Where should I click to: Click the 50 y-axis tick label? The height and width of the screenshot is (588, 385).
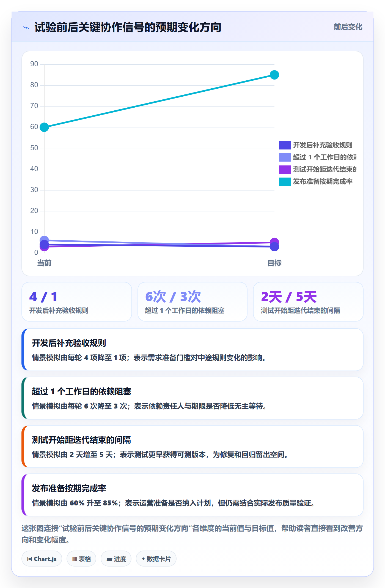click(34, 148)
